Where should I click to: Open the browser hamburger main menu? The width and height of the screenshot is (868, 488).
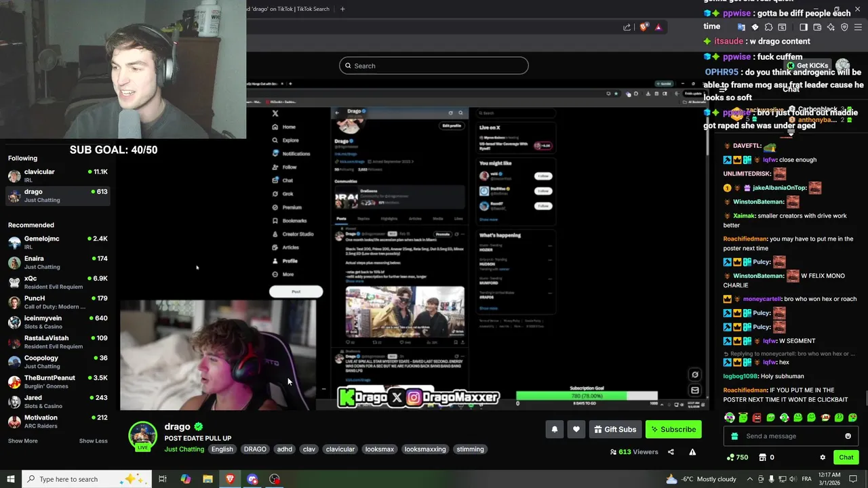pyautogui.click(x=859, y=27)
